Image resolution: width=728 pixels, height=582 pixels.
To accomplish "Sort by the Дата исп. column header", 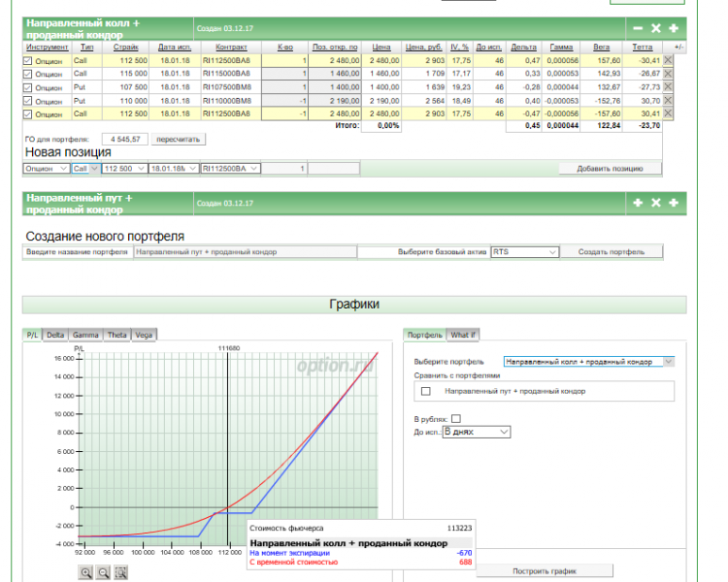I will click(174, 48).
